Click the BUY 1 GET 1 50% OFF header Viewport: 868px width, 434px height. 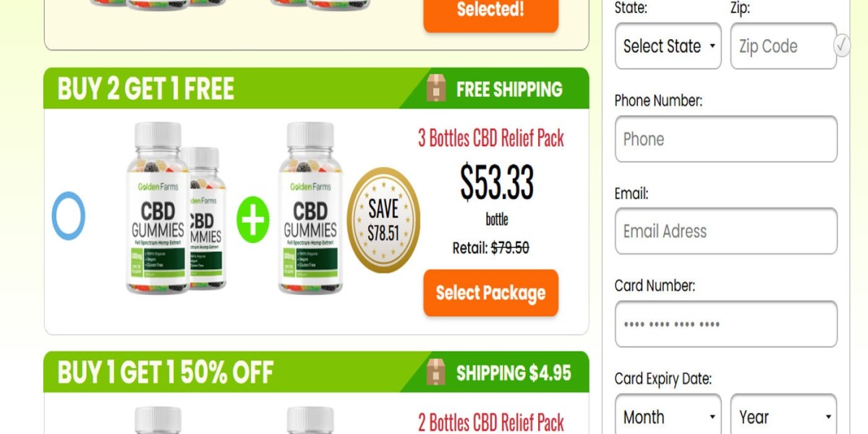click(x=166, y=373)
